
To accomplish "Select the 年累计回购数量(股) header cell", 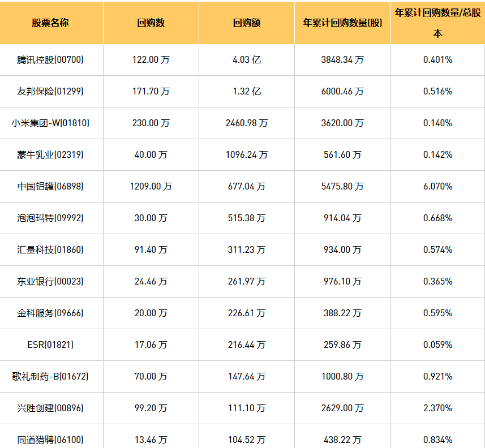I will (342, 23).
